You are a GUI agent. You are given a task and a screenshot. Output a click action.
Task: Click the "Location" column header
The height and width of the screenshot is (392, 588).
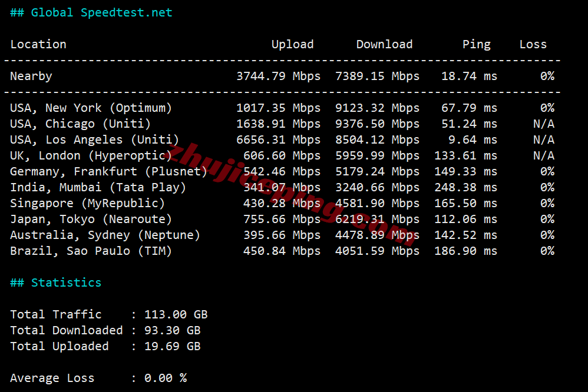(x=38, y=44)
